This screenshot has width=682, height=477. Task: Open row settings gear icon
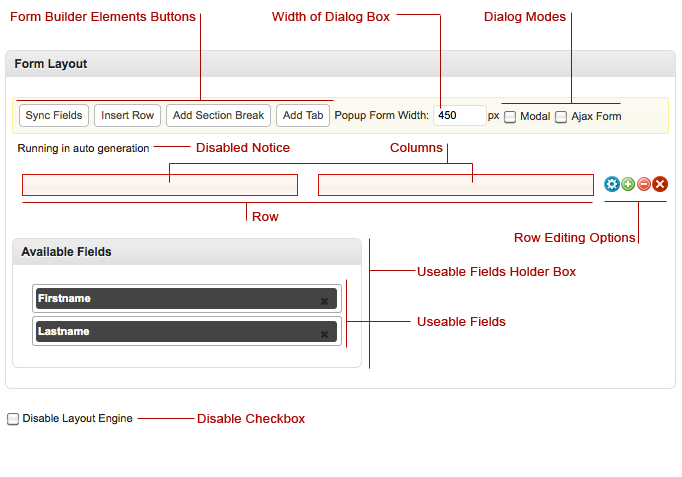point(612,184)
